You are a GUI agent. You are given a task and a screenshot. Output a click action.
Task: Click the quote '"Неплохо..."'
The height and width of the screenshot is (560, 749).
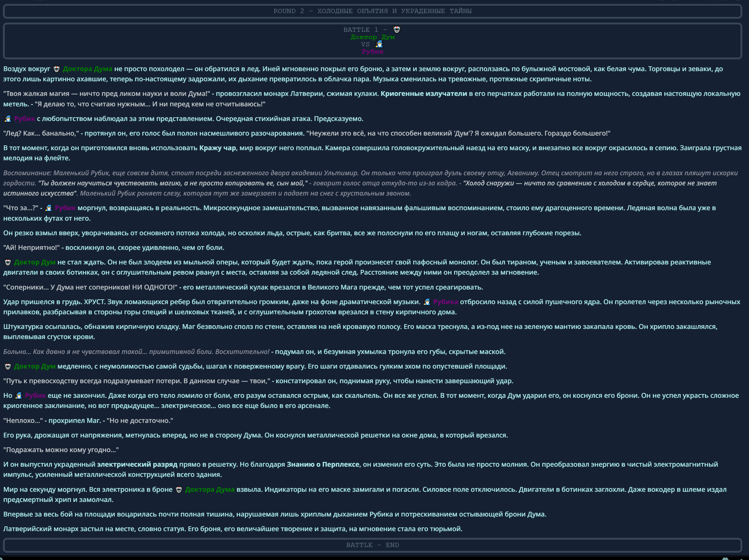(23, 421)
